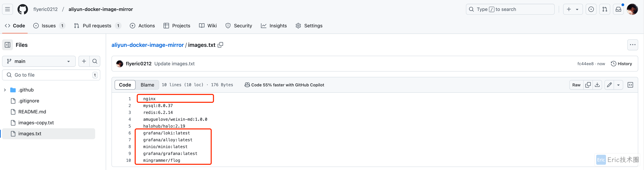Add a new file with plus button

(x=84, y=61)
